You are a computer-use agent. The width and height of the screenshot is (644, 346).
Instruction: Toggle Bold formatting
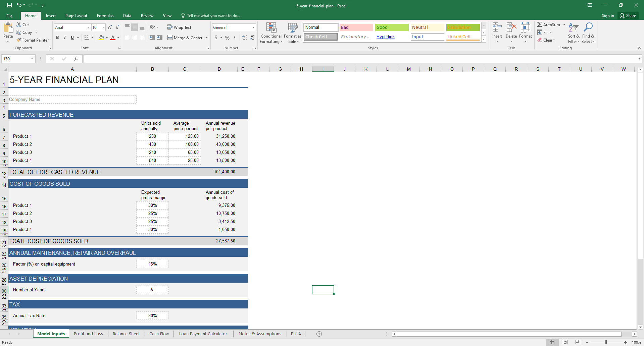click(57, 38)
